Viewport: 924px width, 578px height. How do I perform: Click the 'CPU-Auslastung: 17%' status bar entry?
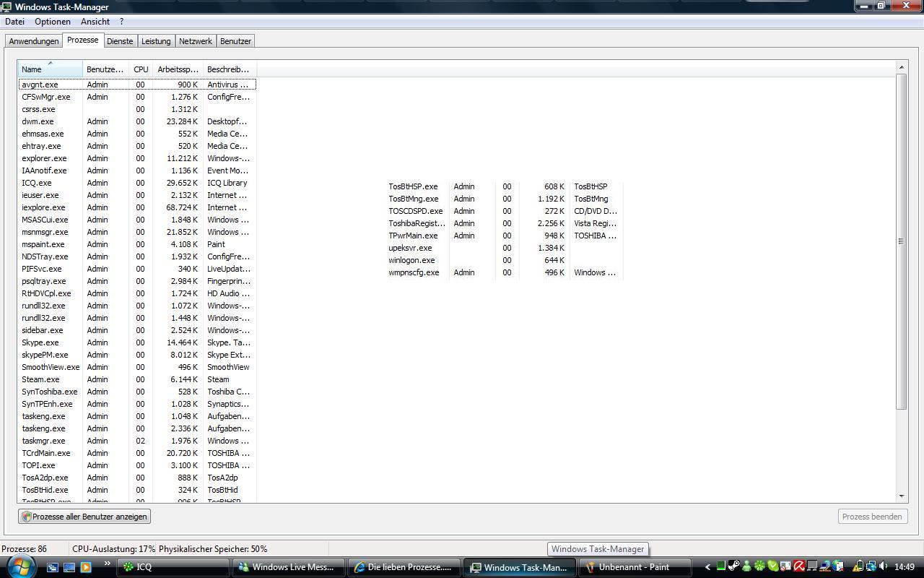(x=113, y=549)
